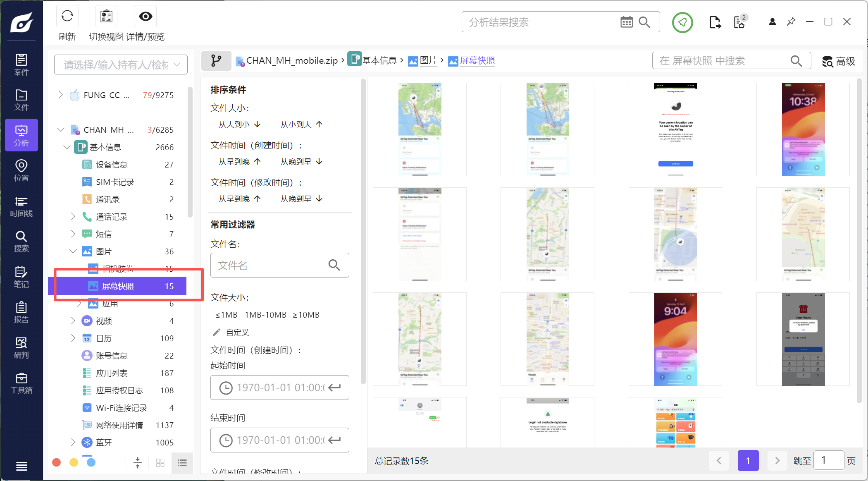Toggle the details/preview eye icon
Screen dimensions: 868x481
coord(145,17)
